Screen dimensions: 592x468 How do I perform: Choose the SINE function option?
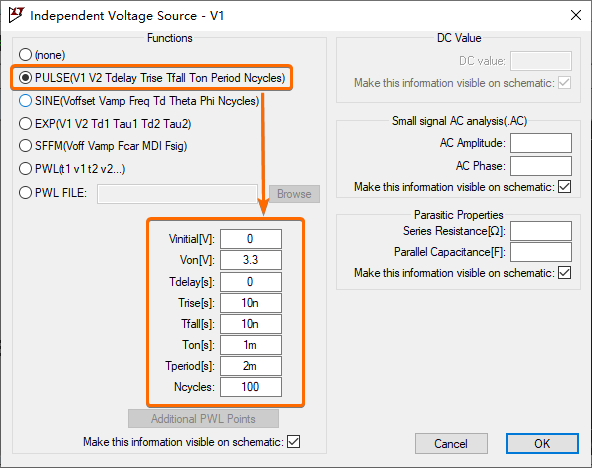25,101
